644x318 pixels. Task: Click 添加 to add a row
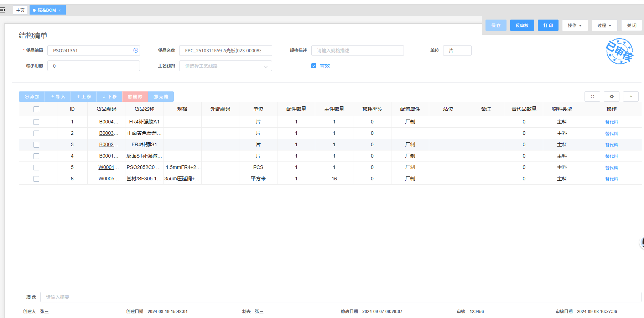(x=32, y=97)
